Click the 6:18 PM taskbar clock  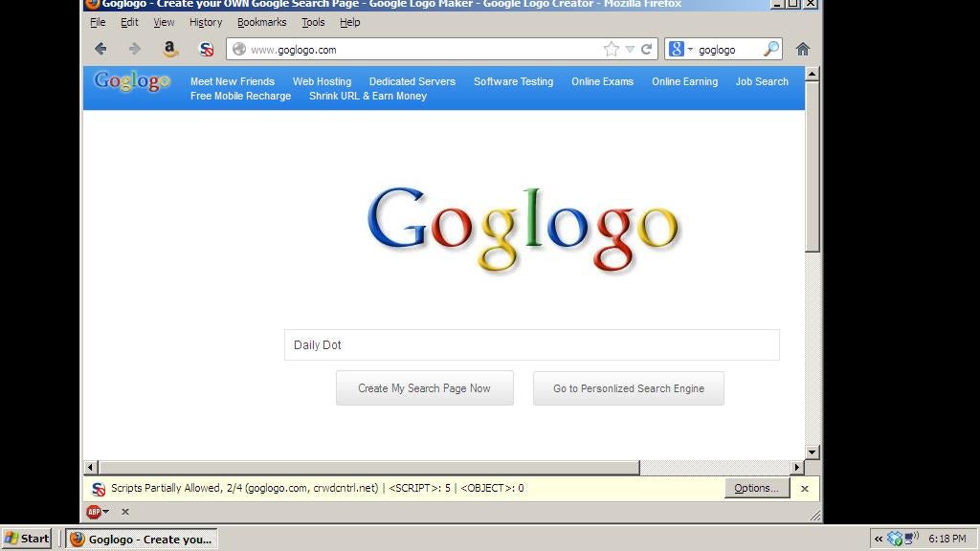tap(947, 539)
